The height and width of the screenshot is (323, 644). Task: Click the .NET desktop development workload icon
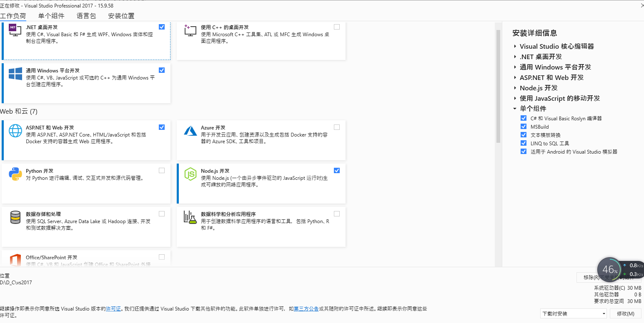pyautogui.click(x=15, y=30)
